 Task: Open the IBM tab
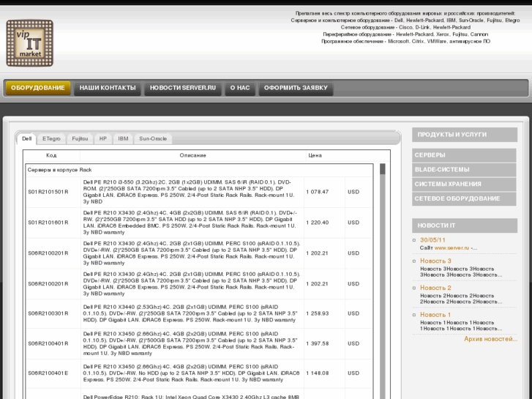point(123,138)
